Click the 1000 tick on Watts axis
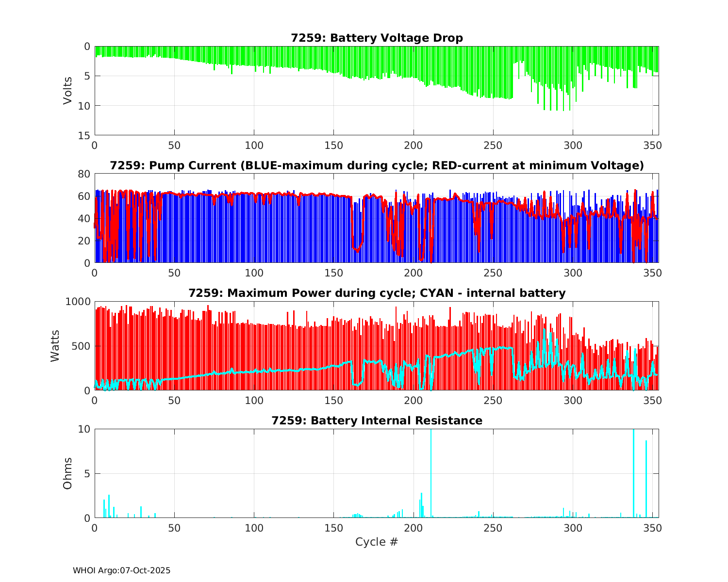 [x=78, y=302]
